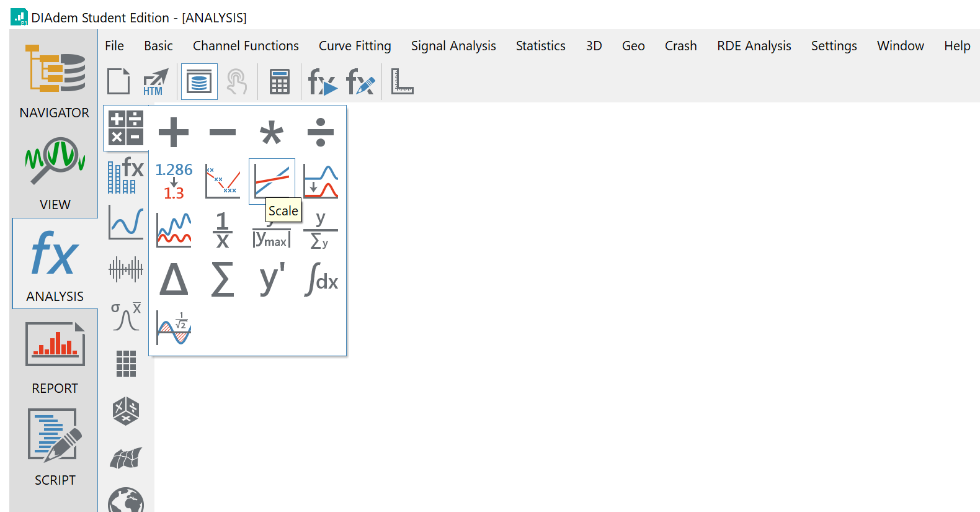980x512 pixels.
Task: Open the Curve Fitting group icon
Action: coord(126,222)
